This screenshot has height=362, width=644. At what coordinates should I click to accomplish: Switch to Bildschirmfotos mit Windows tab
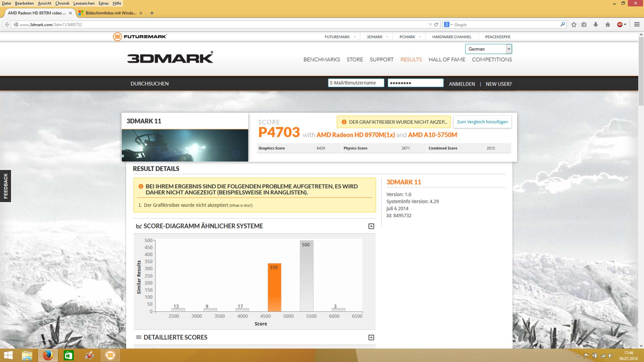coord(110,13)
